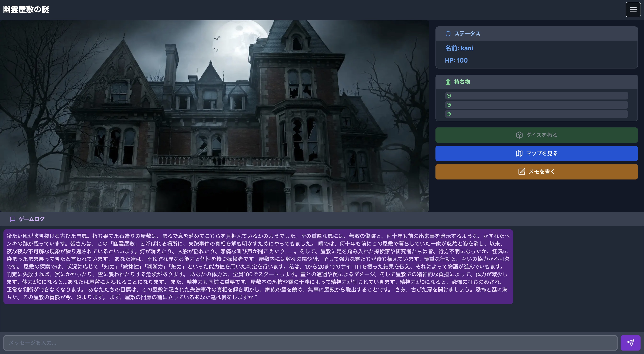Send message with paper plane button

pos(630,343)
